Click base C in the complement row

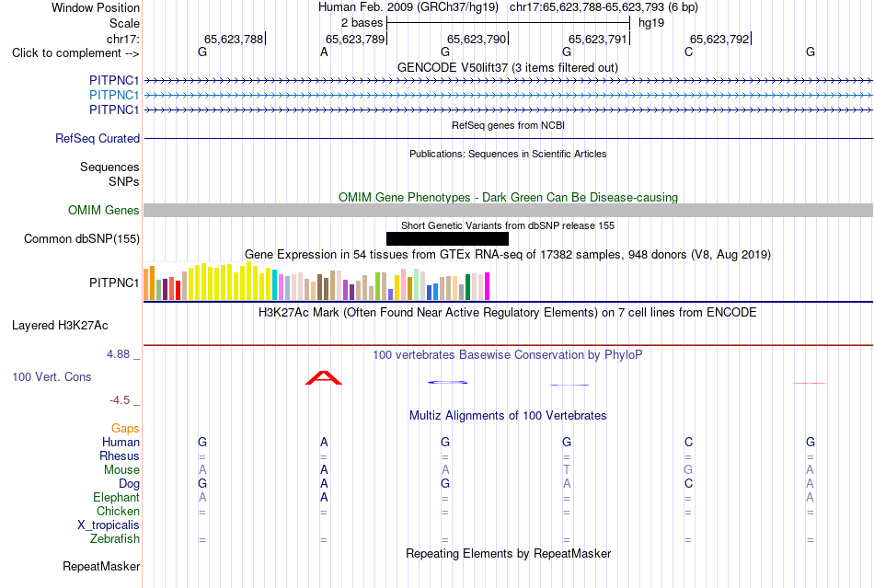tap(688, 52)
